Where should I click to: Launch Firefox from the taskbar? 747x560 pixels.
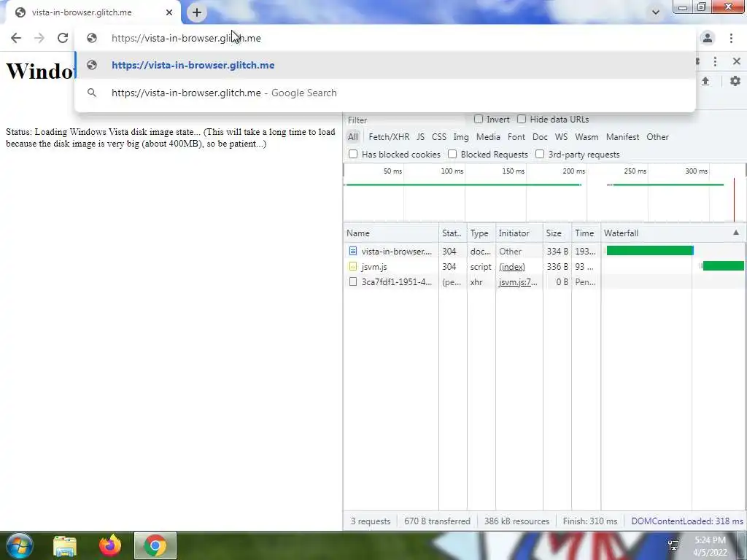110,545
